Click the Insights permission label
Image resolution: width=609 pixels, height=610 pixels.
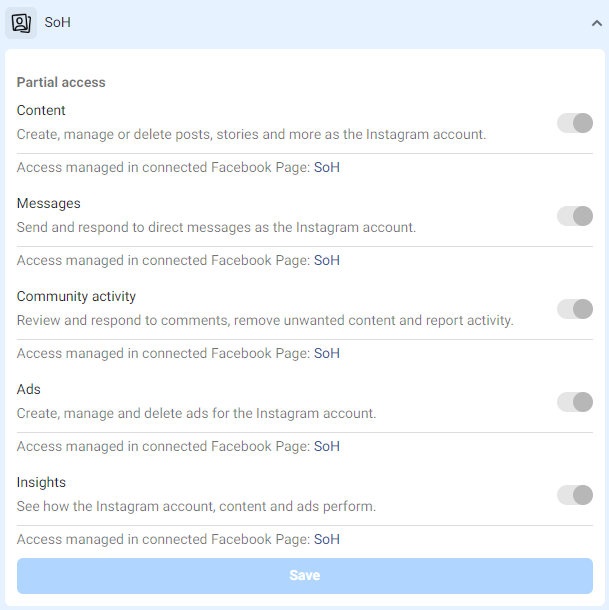(41, 482)
